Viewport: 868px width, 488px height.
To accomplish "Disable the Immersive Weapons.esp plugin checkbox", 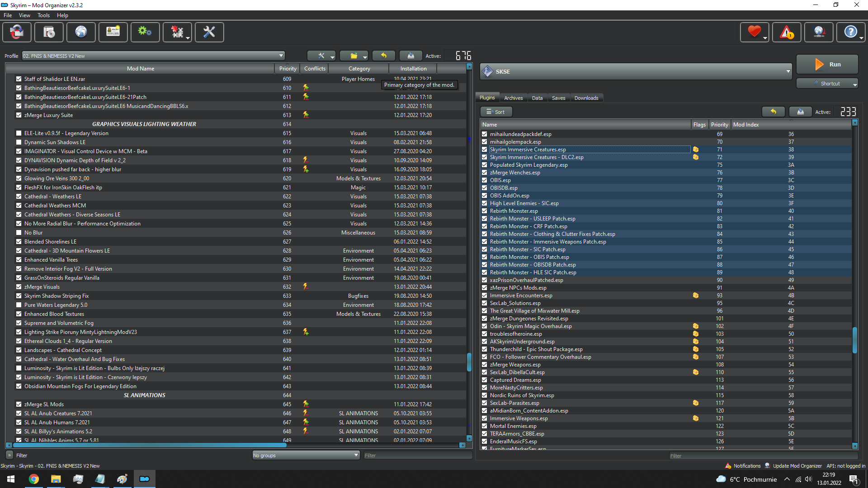I will point(484,418).
